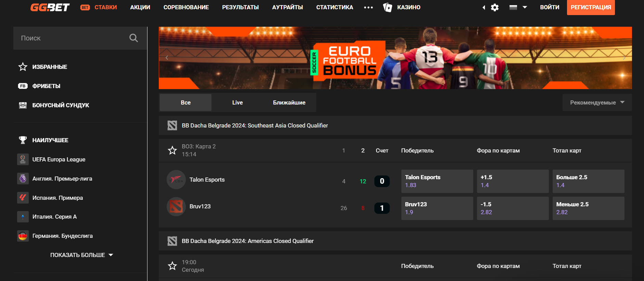644x281 pixels.
Task: Click the GG.BET logo
Action: (x=50, y=7)
